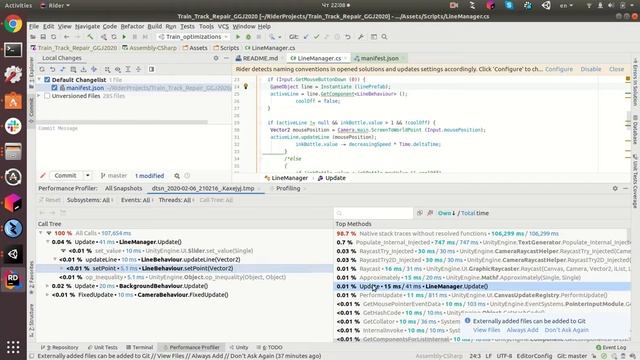Open the All Snapshots profiler tab
The image size is (640, 360).
(x=123, y=189)
